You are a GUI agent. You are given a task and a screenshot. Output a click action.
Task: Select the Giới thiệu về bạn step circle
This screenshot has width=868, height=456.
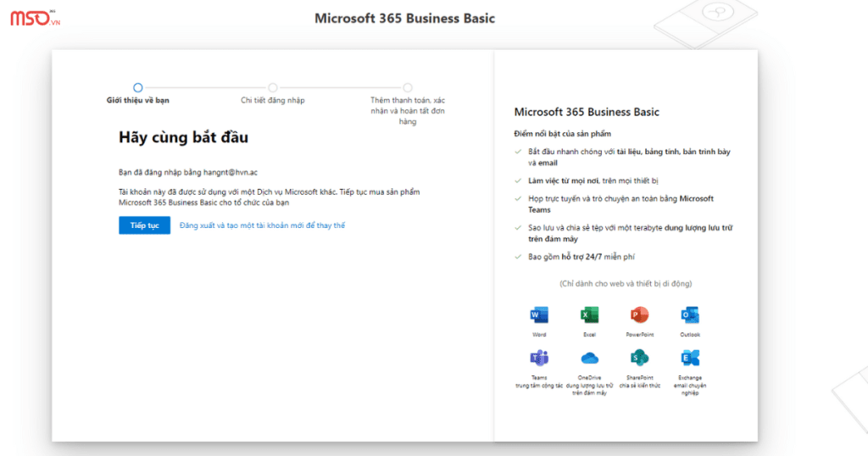coord(138,87)
